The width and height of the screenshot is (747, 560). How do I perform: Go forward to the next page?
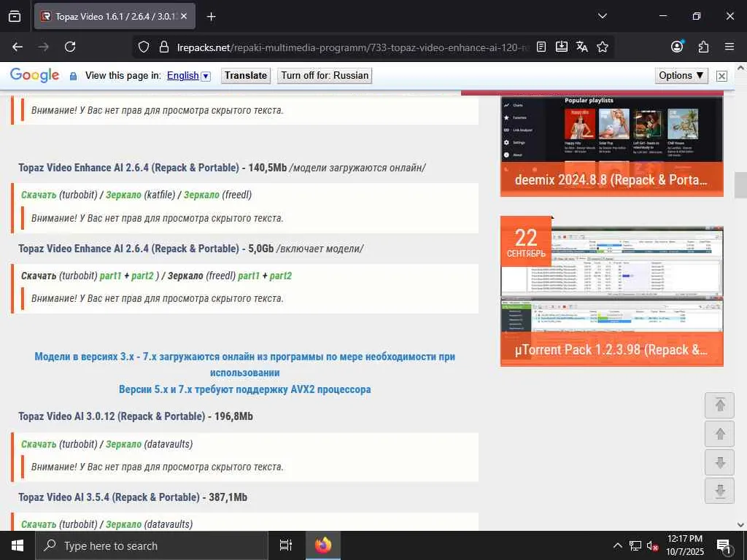tap(43, 47)
